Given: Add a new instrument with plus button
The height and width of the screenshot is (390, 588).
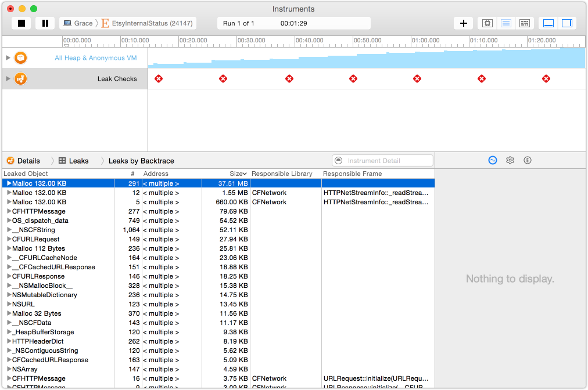Looking at the screenshot, I should 463,23.
